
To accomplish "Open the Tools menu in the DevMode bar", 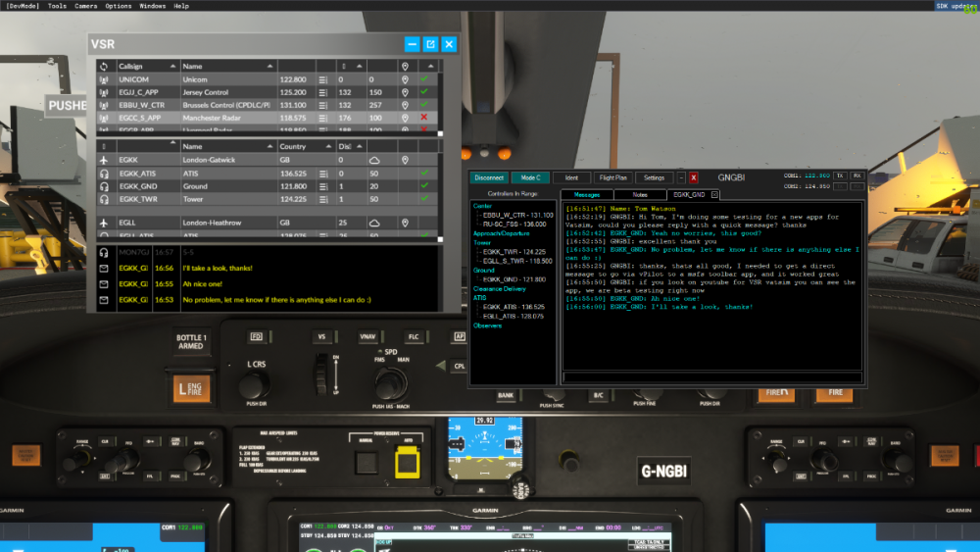I will tap(58, 6).
